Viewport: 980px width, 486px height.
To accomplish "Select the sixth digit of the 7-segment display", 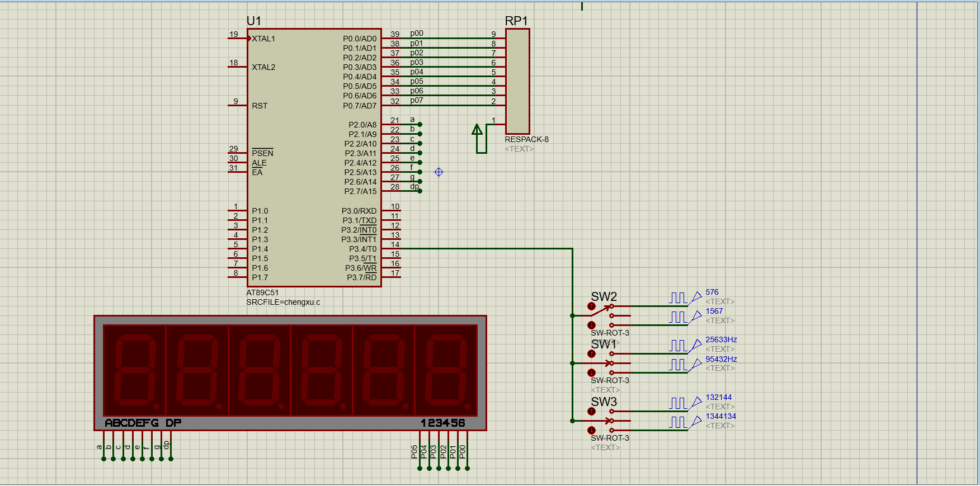I will click(x=446, y=370).
